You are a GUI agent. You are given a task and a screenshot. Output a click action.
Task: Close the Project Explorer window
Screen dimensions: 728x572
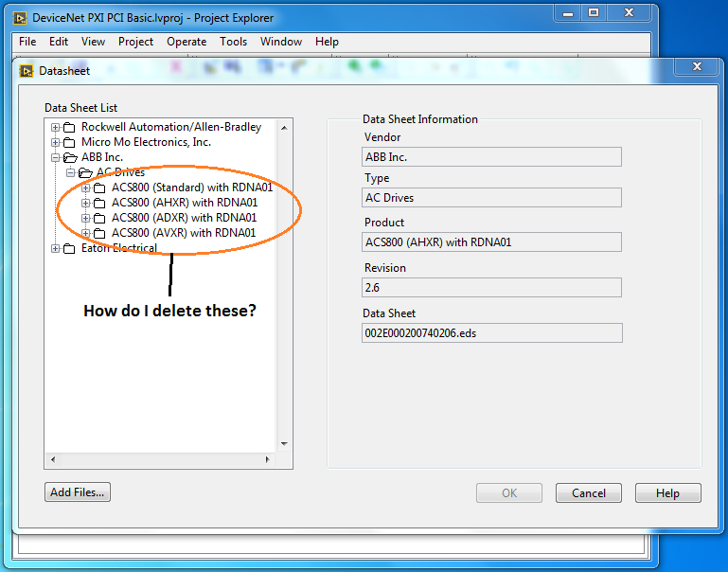pos(629,13)
